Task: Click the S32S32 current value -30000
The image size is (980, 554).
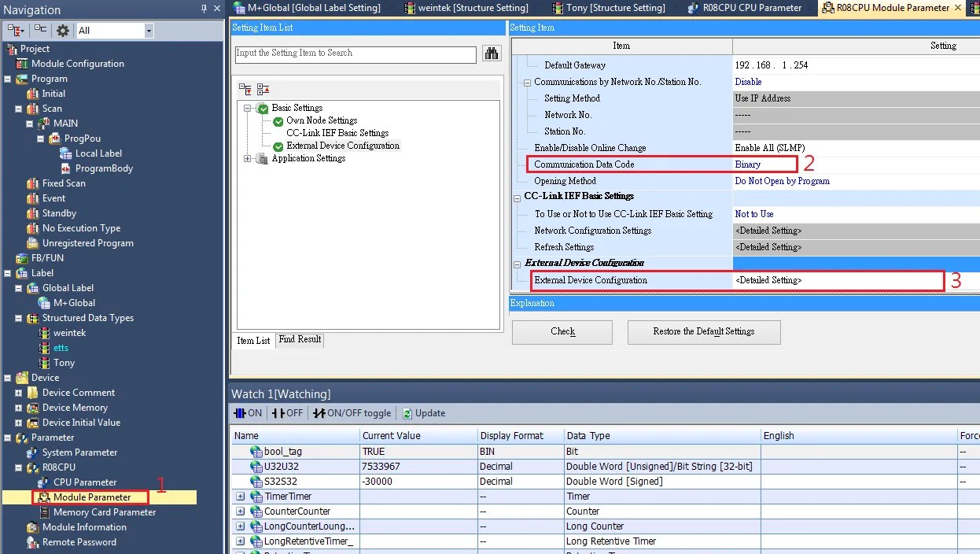Action: pos(377,482)
